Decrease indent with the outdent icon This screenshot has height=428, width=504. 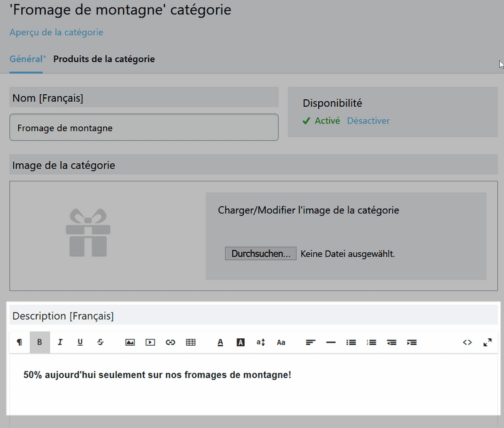(392, 342)
